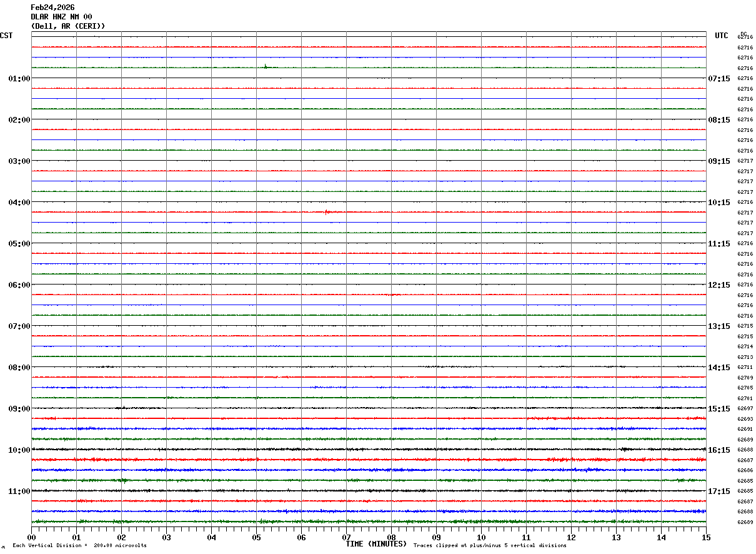Viewport: 756px width, 554px height.
Task: Click the 15 minute mark on bottom axis
Action: tap(706, 538)
